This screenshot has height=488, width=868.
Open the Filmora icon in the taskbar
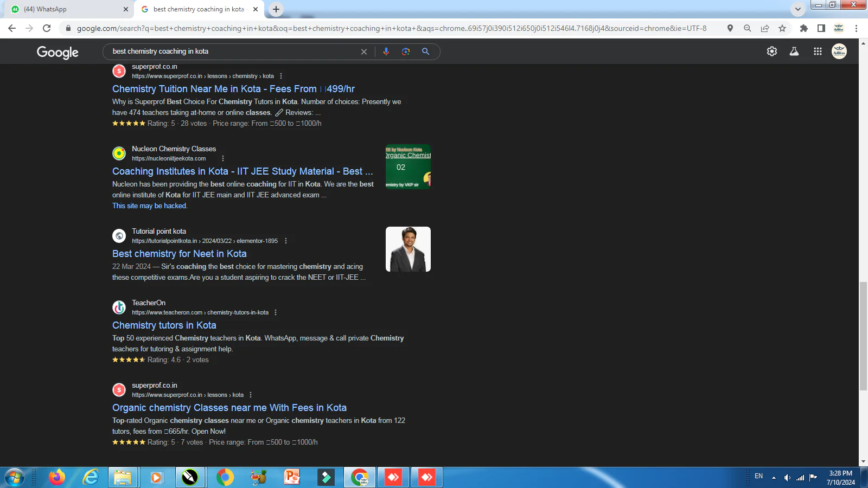tap(326, 478)
